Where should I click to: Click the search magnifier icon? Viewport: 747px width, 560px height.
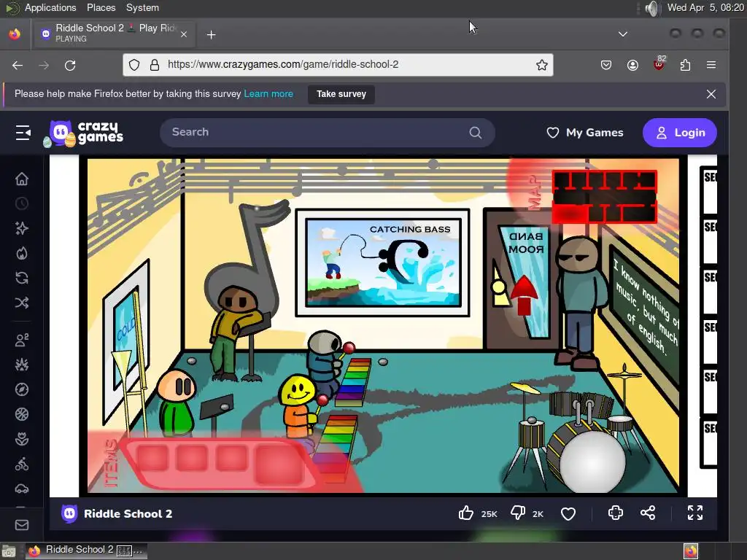tap(475, 133)
